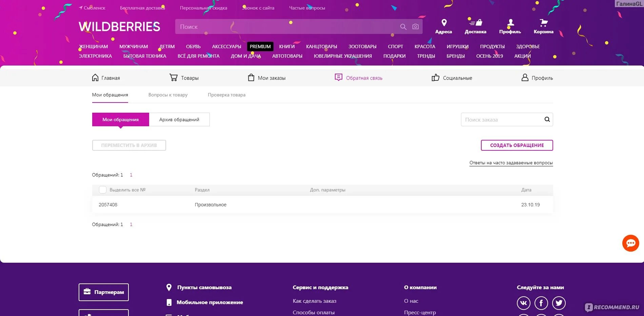Open the Аксессуары category menu
Viewport: 644px width, 316px height.
(x=226, y=47)
